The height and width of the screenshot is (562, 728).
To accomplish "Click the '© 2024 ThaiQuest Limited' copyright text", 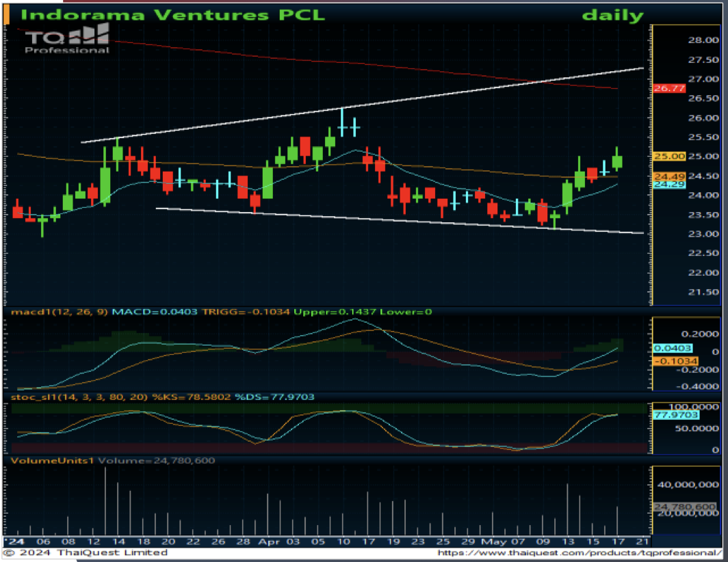I will point(86,552).
